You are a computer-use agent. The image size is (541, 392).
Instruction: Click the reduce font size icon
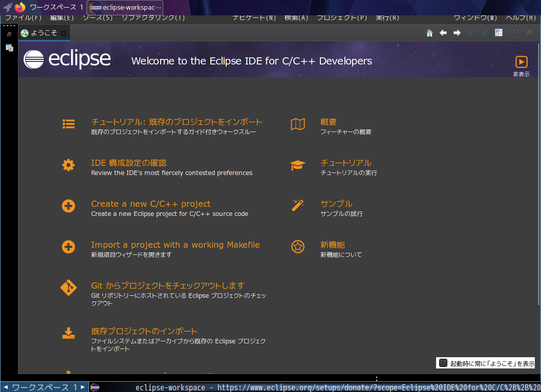pyautogui.click(x=470, y=33)
